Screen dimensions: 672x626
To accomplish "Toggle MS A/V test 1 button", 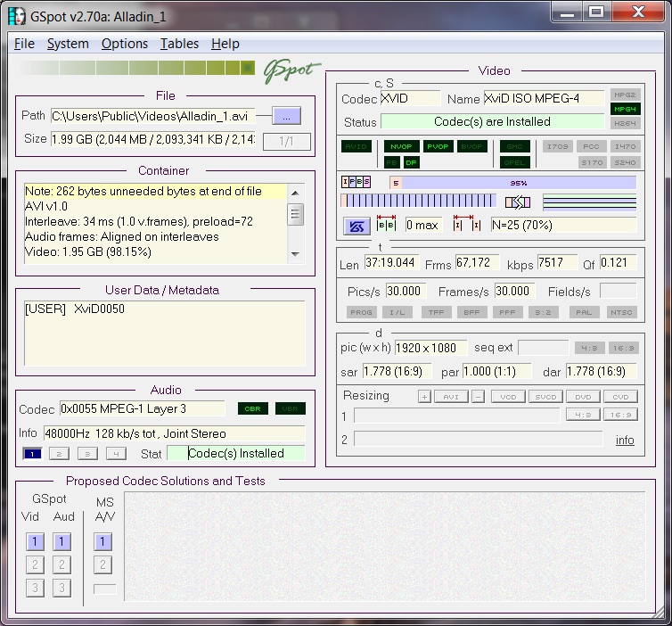I will (102, 542).
